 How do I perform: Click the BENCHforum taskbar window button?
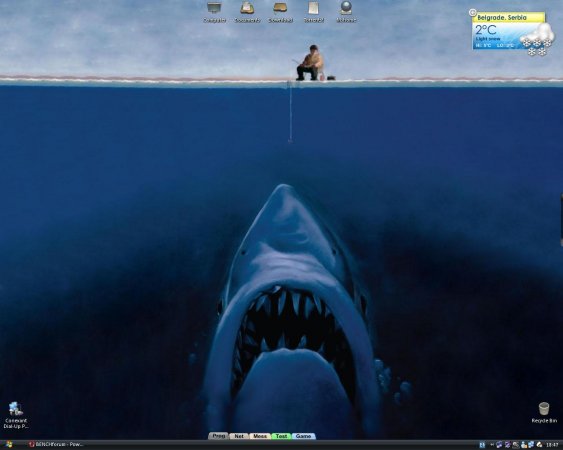click(x=56, y=445)
